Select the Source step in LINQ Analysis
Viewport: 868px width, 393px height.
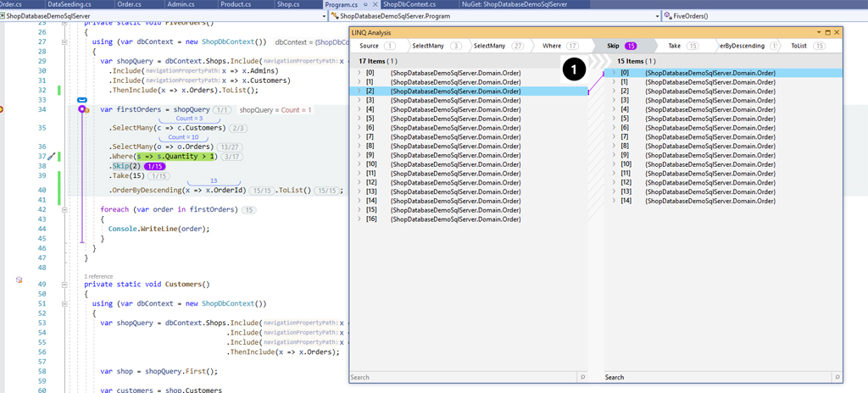pos(376,46)
